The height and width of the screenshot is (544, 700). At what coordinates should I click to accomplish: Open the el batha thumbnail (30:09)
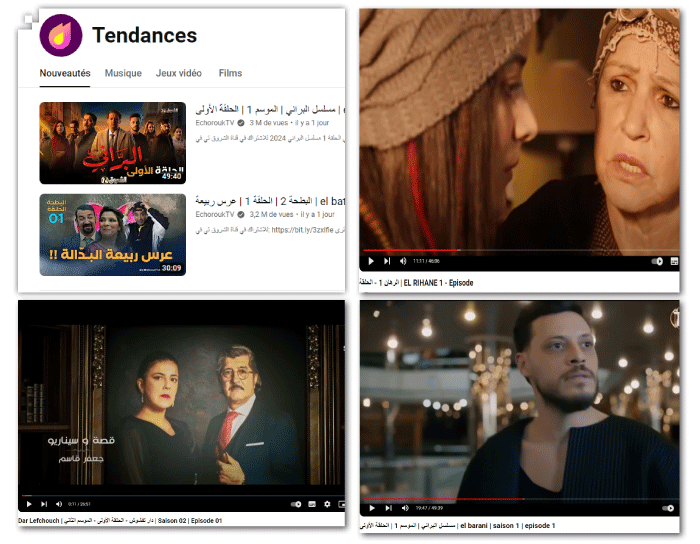click(x=112, y=235)
